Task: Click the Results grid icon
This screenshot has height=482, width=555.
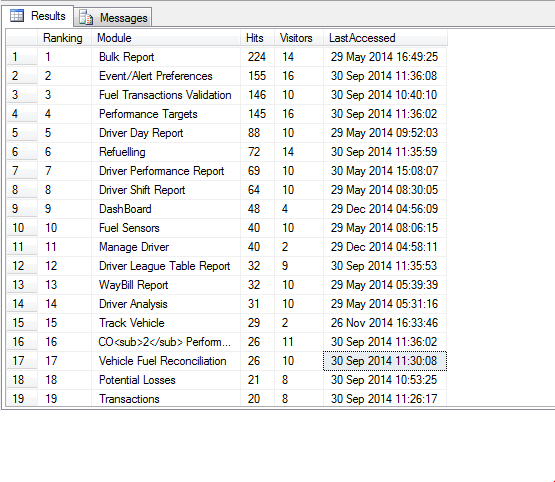Action: [x=17, y=16]
